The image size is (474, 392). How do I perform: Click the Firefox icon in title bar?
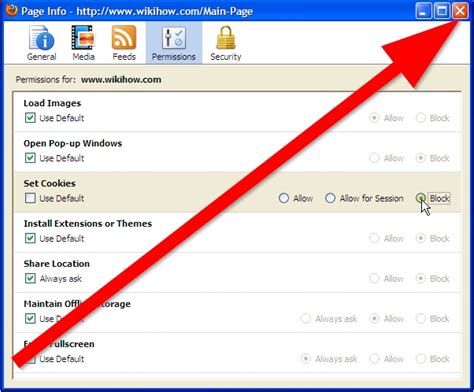[x=11, y=10]
